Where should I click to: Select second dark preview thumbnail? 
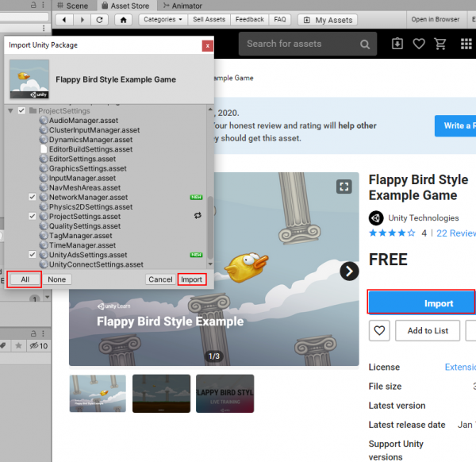click(x=161, y=394)
